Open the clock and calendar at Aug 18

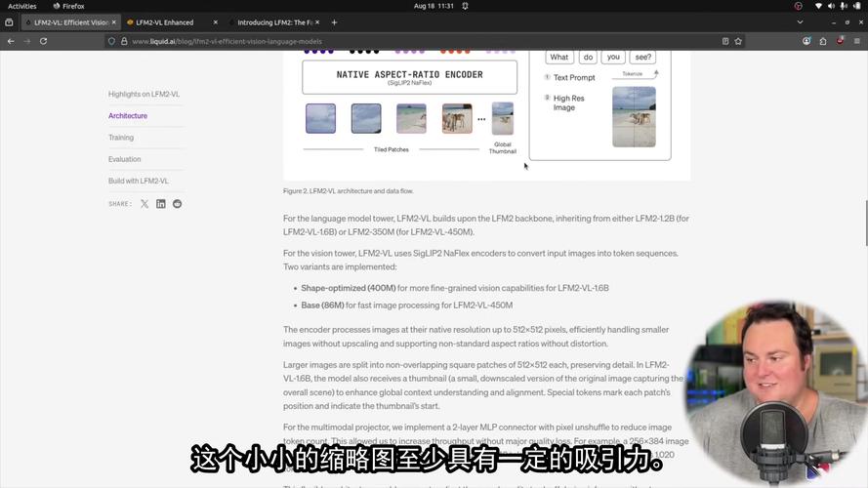(x=434, y=6)
